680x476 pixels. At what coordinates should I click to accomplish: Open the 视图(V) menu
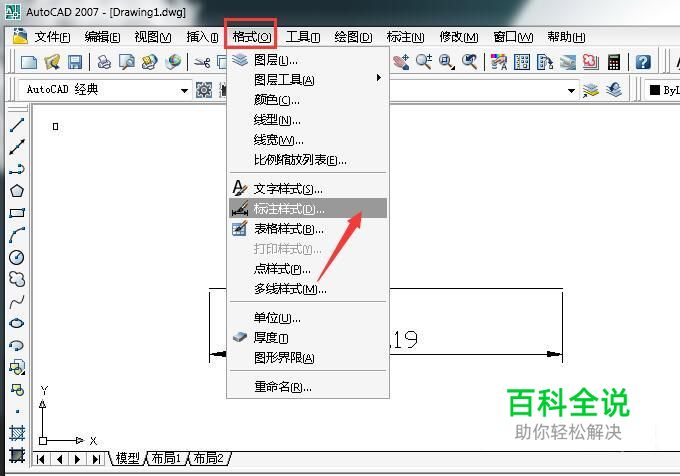[x=153, y=37]
